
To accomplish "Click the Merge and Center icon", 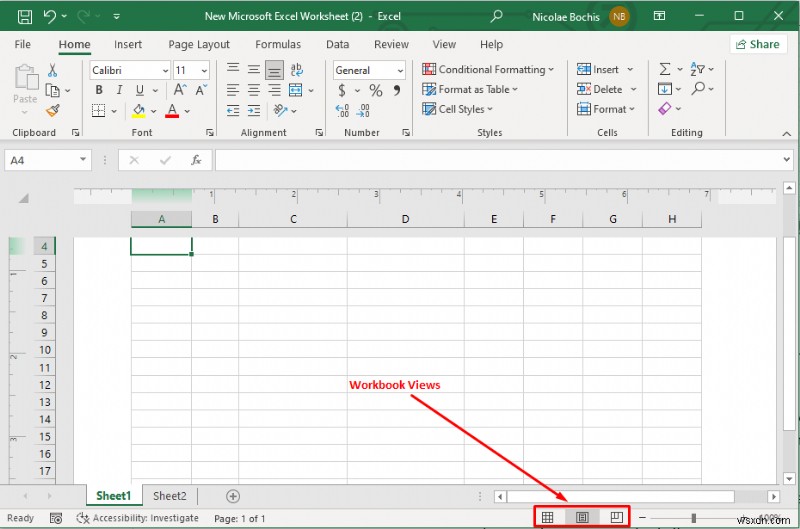I will [296, 90].
